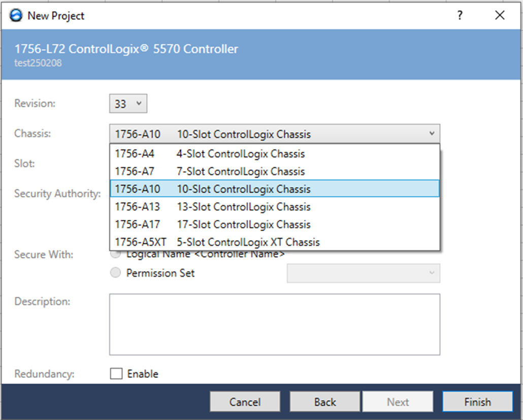Click the project name test250208

coord(38,63)
